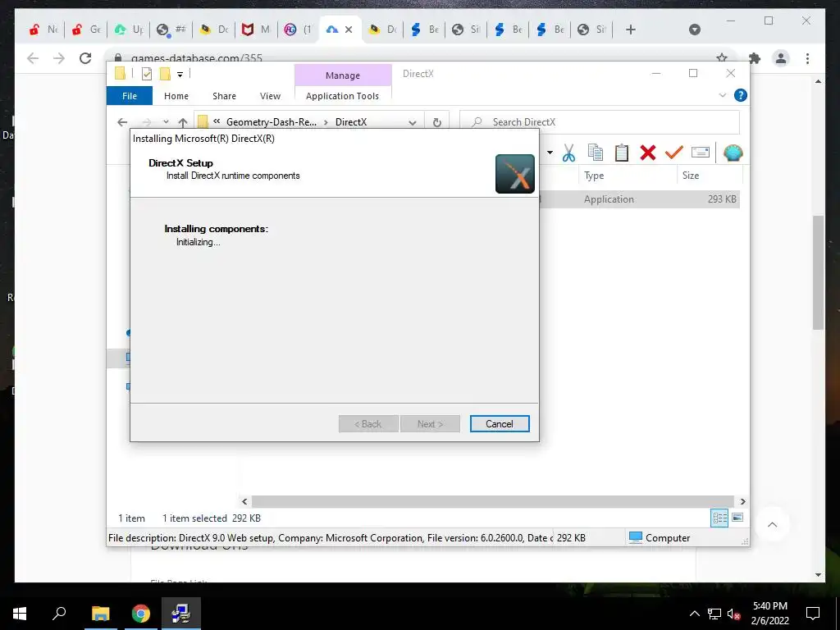Image resolution: width=840 pixels, height=630 pixels.
Task: Click the DirectX X logo in setup dialog
Action: point(515,174)
